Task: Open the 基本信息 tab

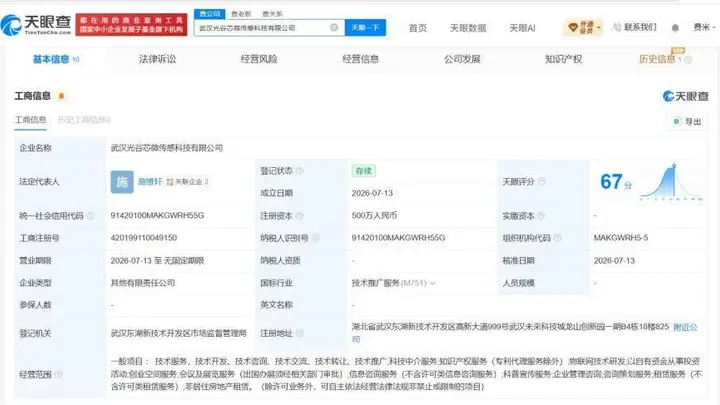Action: (56, 59)
